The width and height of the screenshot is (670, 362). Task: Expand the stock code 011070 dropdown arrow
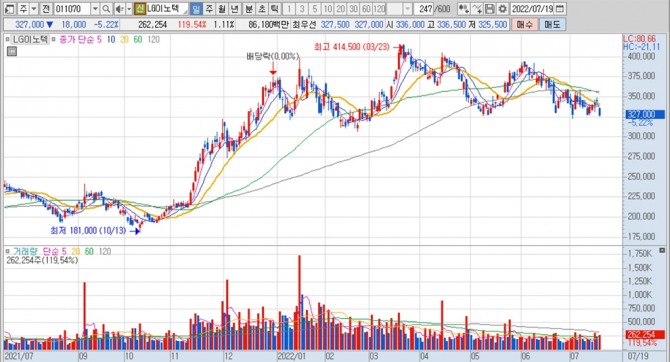95,9
